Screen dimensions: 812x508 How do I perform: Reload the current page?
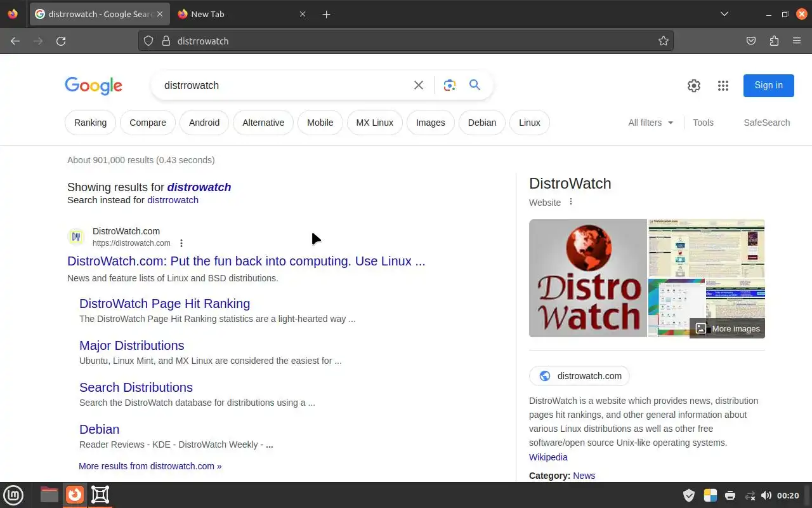(x=61, y=41)
